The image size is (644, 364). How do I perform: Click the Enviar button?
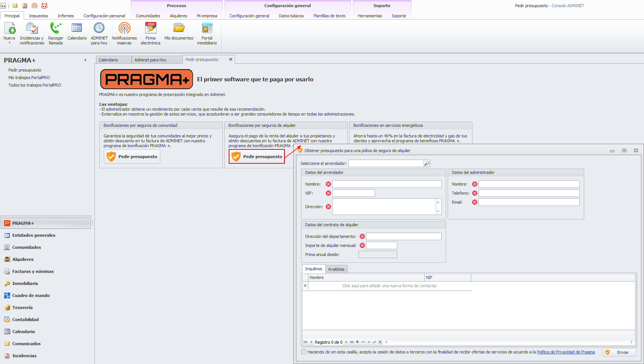(620, 352)
